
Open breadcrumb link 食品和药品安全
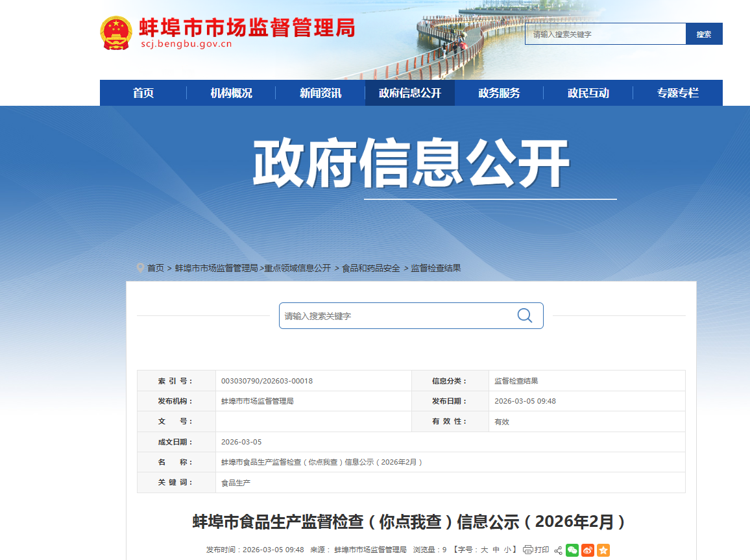tap(371, 268)
